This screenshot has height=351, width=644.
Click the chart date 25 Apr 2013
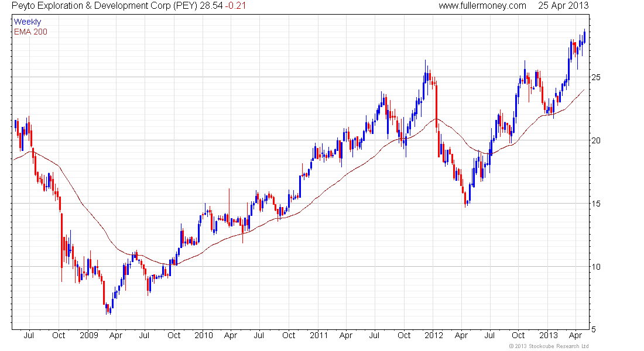coord(563,6)
